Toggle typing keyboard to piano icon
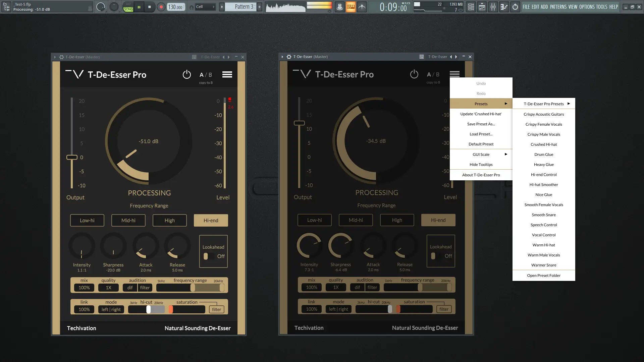Screen dimensions: 644x362 tap(351, 7)
